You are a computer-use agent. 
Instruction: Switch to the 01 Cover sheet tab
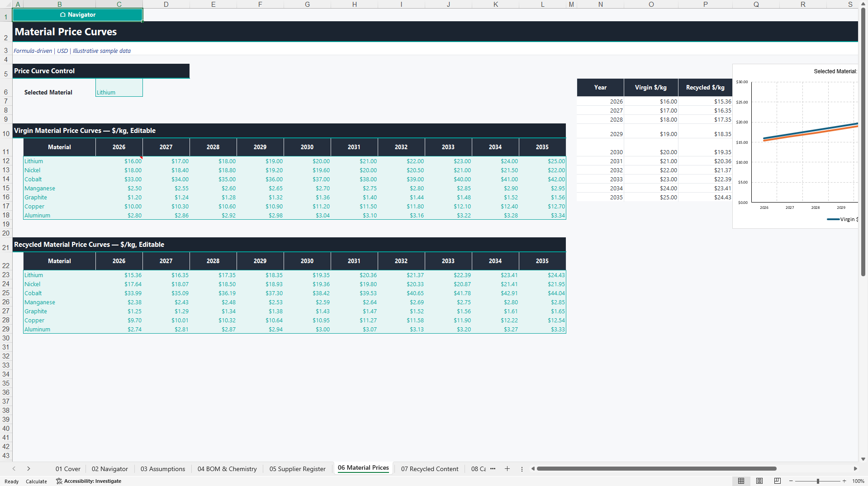[x=68, y=469]
